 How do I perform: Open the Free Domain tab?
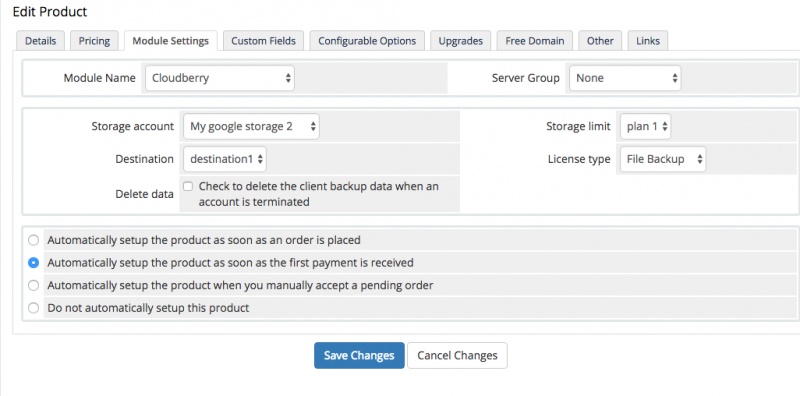(x=535, y=41)
